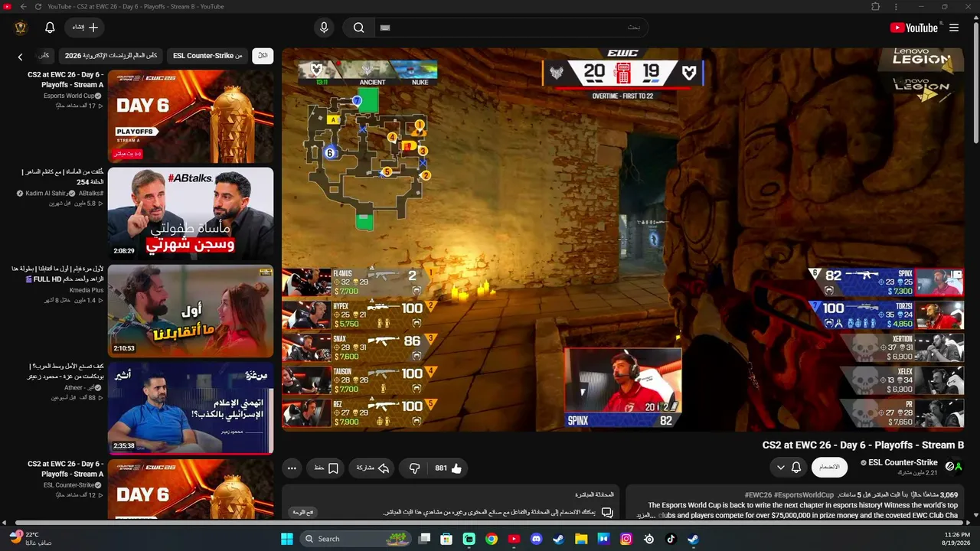
Task: Open the Atheer interview video thumbnail
Action: pos(191,408)
